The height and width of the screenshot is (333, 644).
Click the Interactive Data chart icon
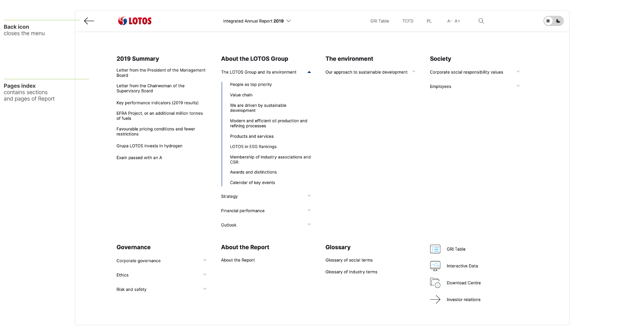(x=435, y=266)
